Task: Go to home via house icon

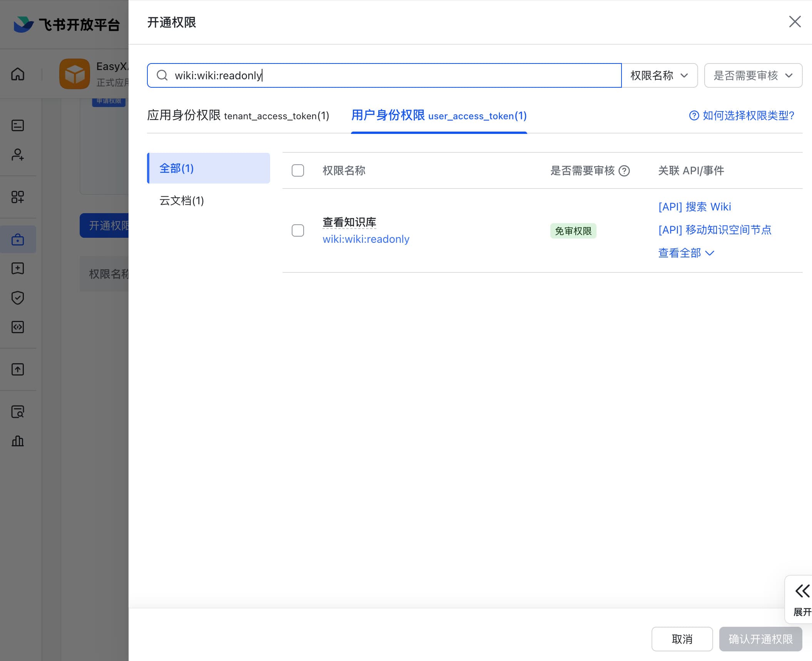Action: pos(18,74)
